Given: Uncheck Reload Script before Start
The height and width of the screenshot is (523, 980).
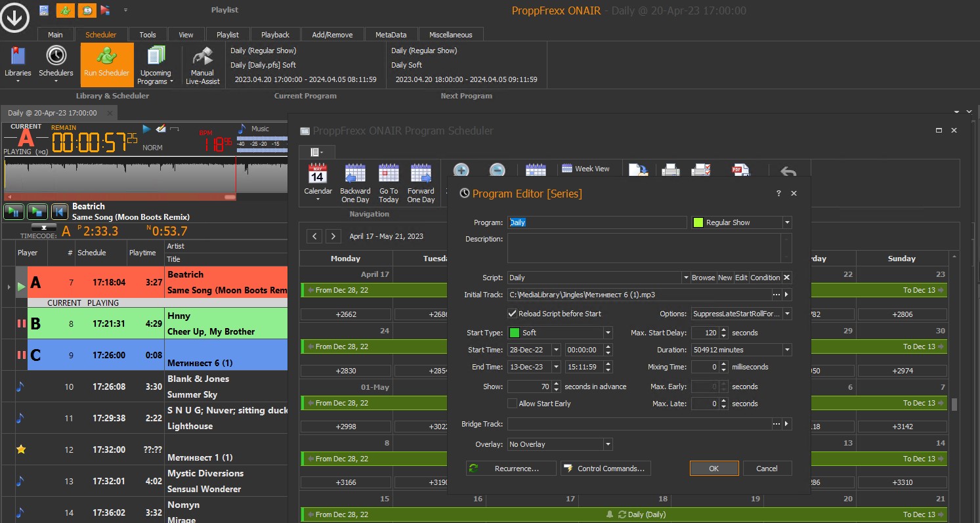Looking at the screenshot, I should [513, 314].
